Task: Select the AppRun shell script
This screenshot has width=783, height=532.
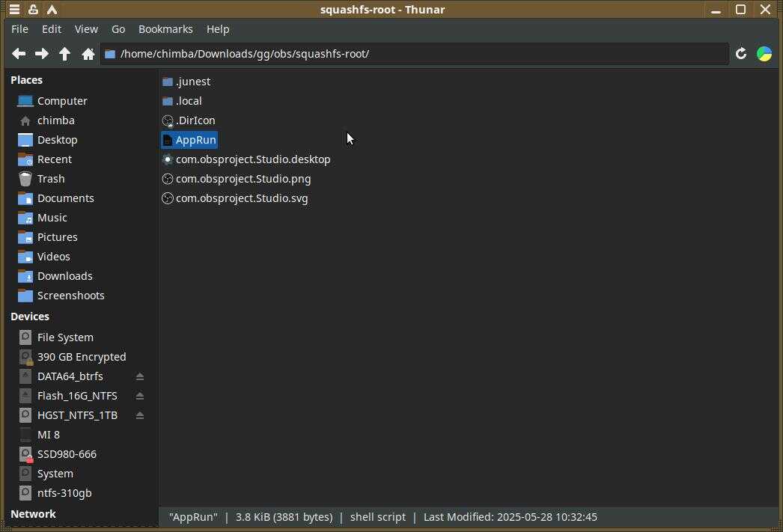Action: (x=189, y=140)
